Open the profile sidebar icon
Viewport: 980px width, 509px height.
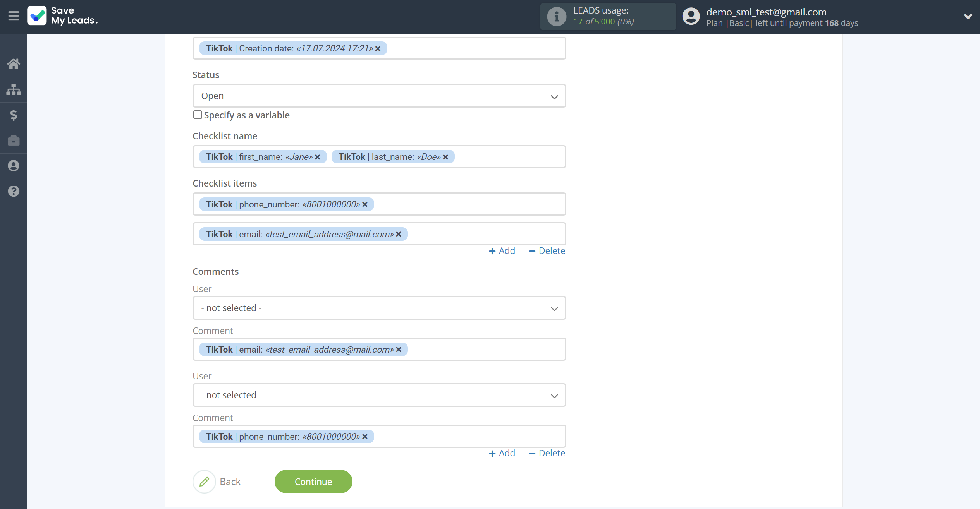(x=14, y=166)
